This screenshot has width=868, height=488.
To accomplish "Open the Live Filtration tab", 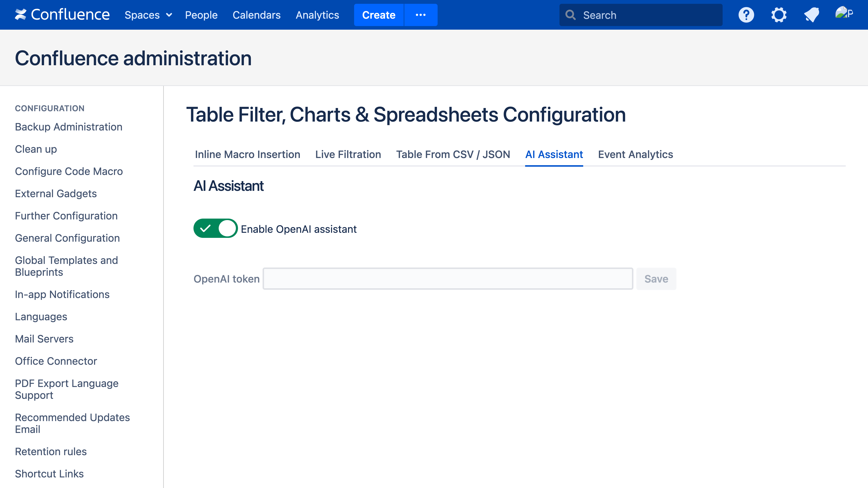I will 348,154.
